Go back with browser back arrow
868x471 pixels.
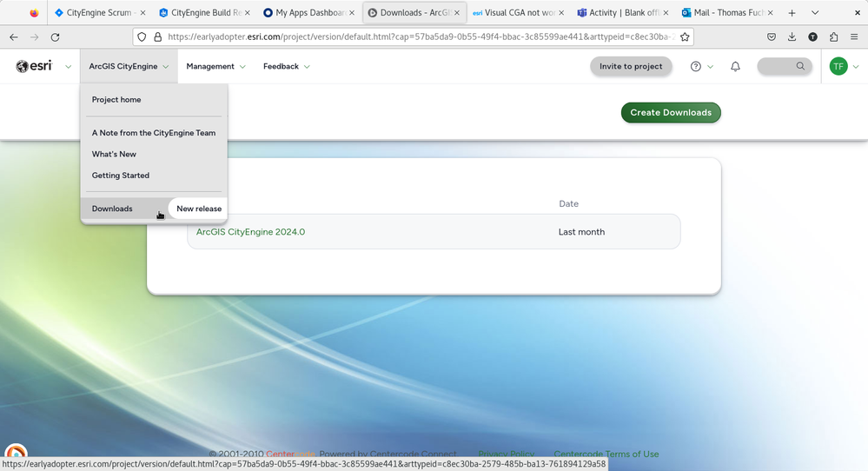tap(14, 37)
